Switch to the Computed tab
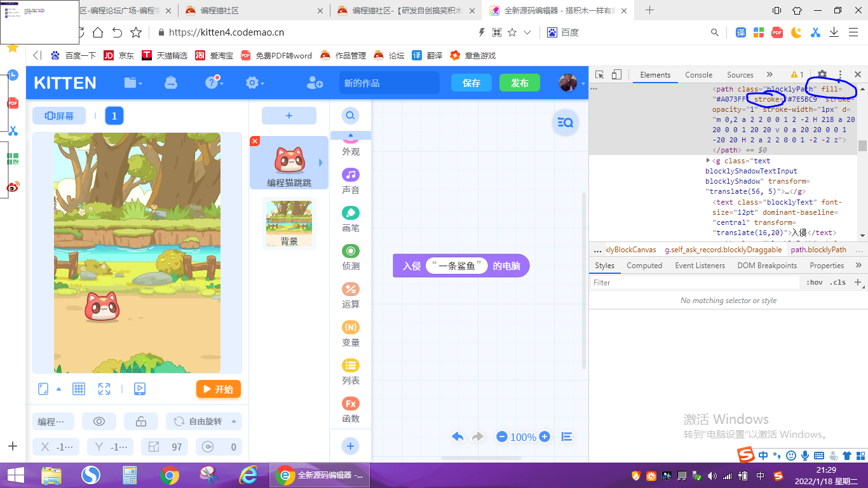The image size is (868, 488). click(x=644, y=266)
